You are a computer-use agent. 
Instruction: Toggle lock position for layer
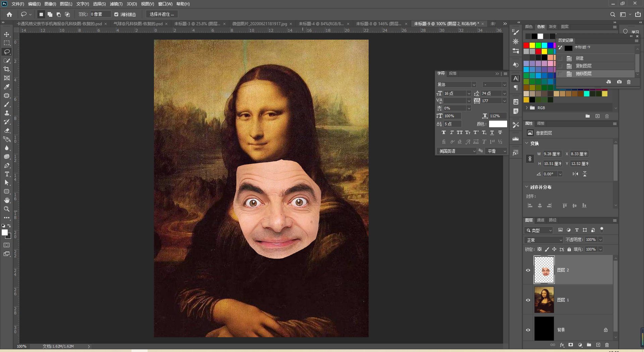coord(554,249)
